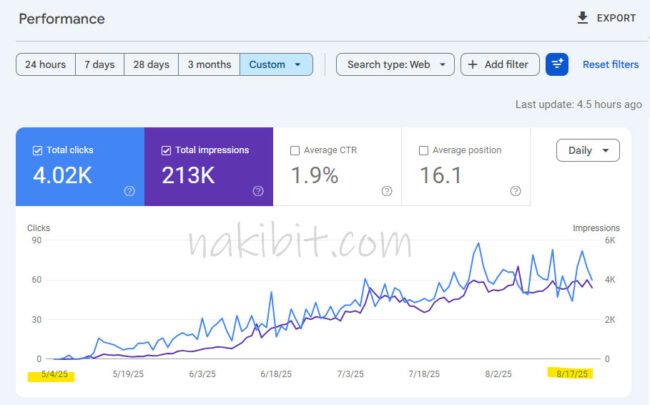The width and height of the screenshot is (650, 405).
Task: Uncheck the Total impressions checkbox
Action: (166, 150)
